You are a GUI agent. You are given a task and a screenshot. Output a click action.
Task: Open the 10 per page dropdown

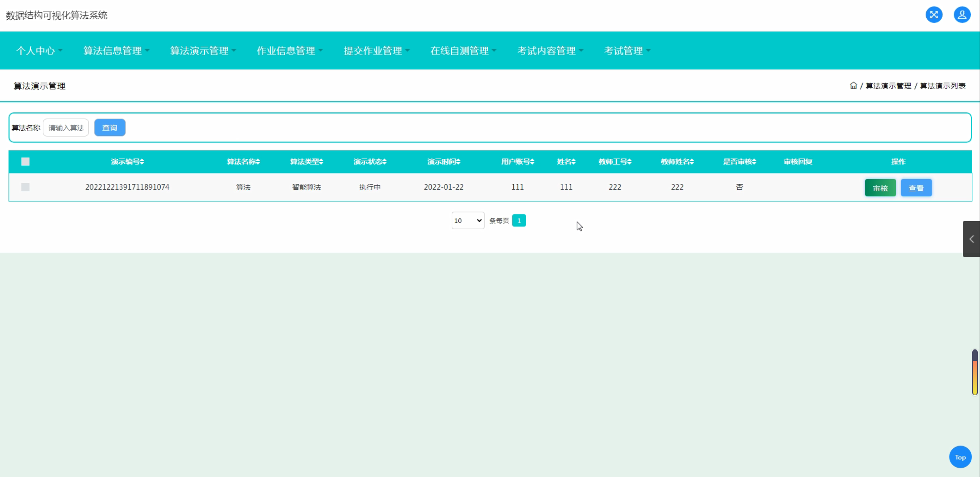pyautogui.click(x=467, y=221)
